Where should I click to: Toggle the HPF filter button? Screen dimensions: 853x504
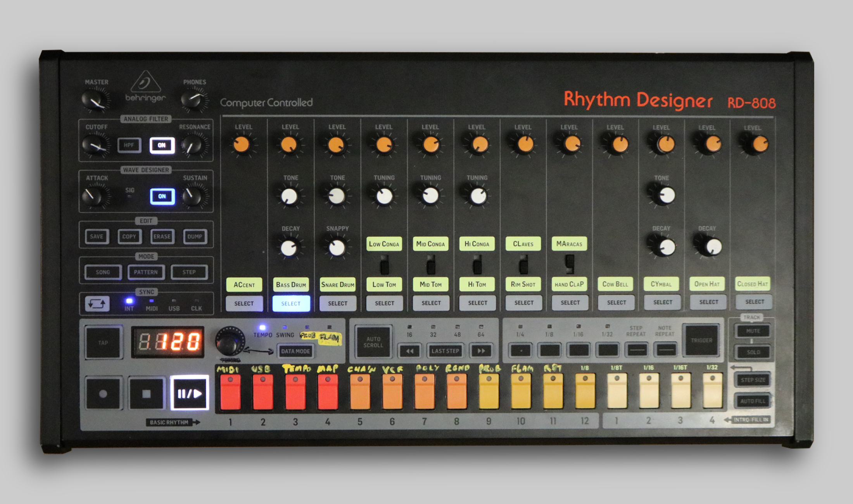coord(129,145)
